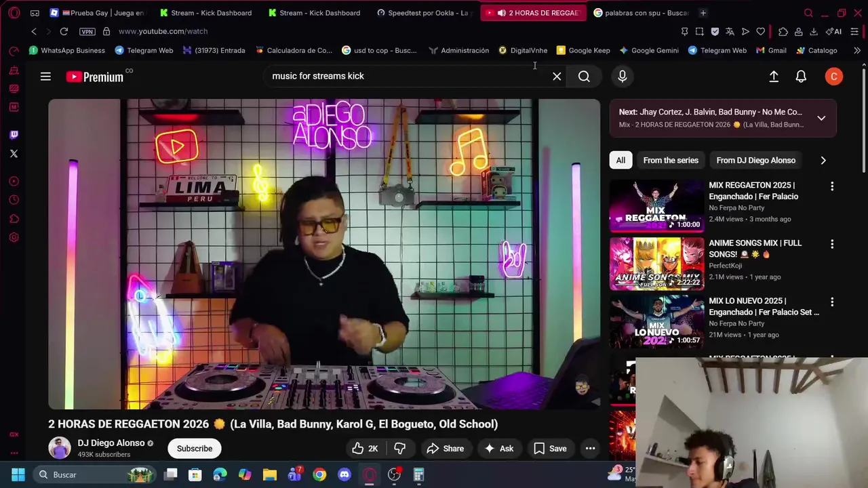Go back to the previous page
The width and height of the screenshot is (868, 488).
click(34, 31)
